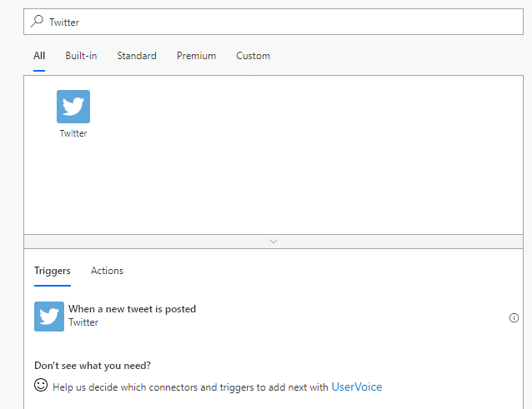Show Premium connectors tab
Viewport: 532px width, 409px height.
pyautogui.click(x=196, y=56)
